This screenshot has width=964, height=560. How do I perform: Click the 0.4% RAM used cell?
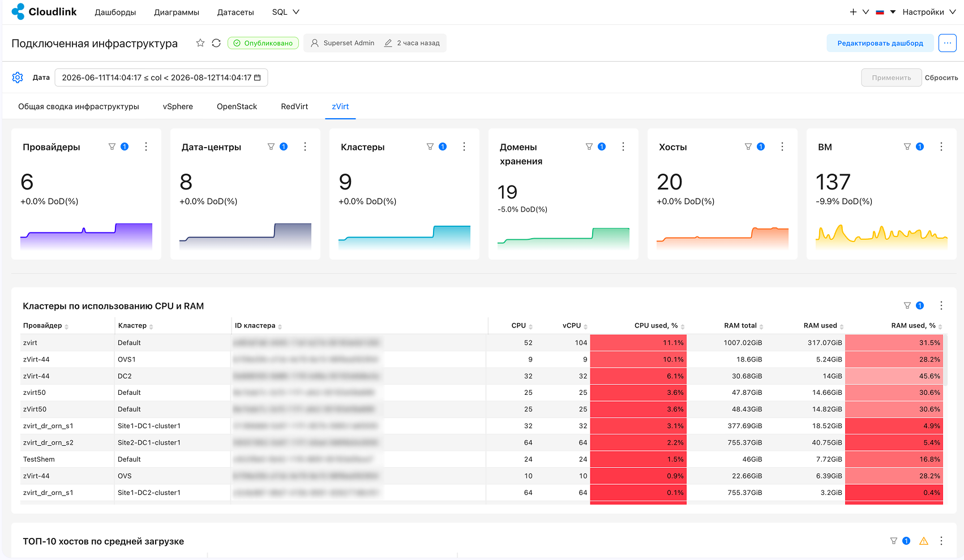click(x=894, y=493)
